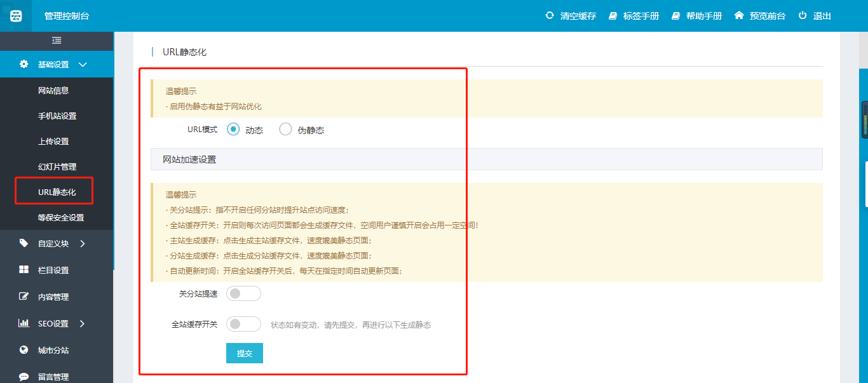The height and width of the screenshot is (383, 868).
Task: Select the 动态 URL mode radio button
Action: [x=233, y=130]
